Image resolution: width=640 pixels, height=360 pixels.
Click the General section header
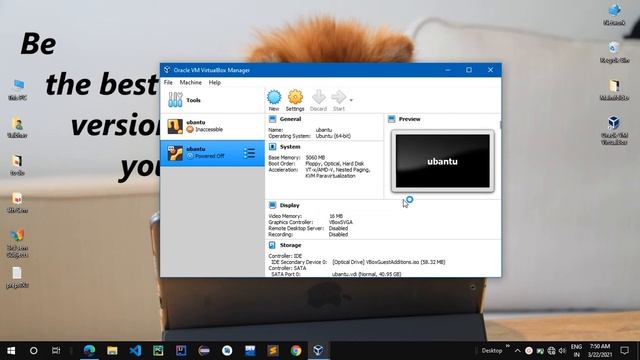(290, 119)
